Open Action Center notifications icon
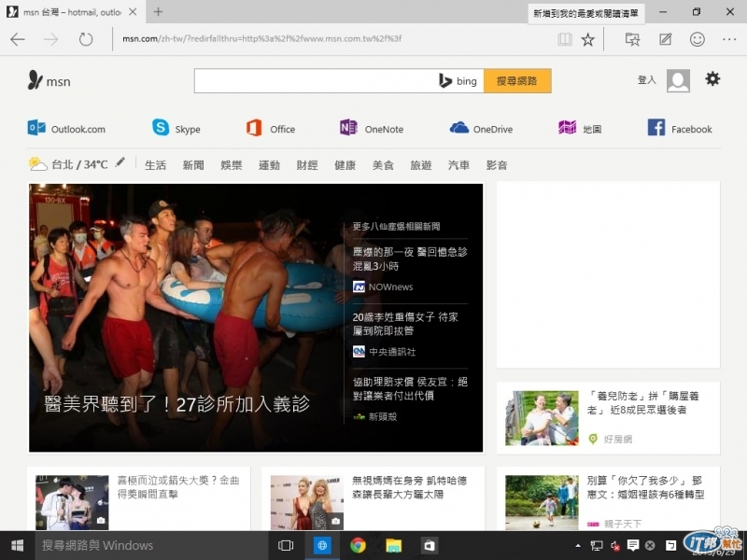The image size is (747, 560). [x=633, y=545]
